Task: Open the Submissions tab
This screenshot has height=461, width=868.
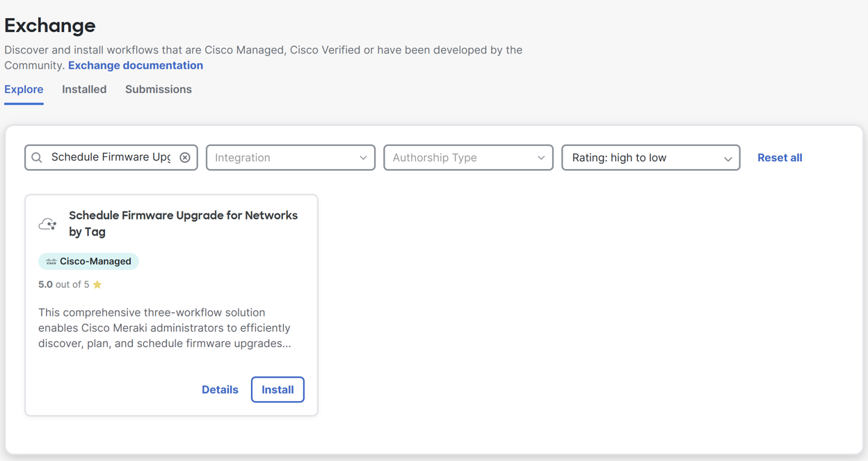Action: [159, 89]
